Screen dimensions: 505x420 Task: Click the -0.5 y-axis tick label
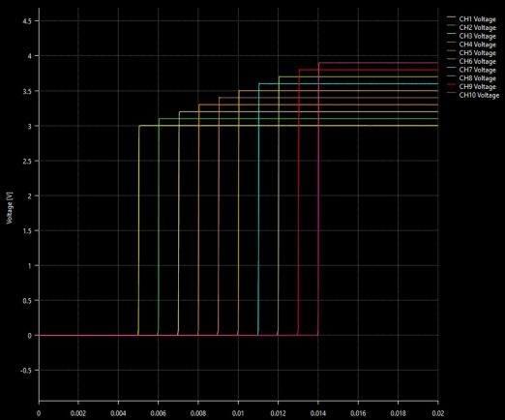[x=26, y=371]
